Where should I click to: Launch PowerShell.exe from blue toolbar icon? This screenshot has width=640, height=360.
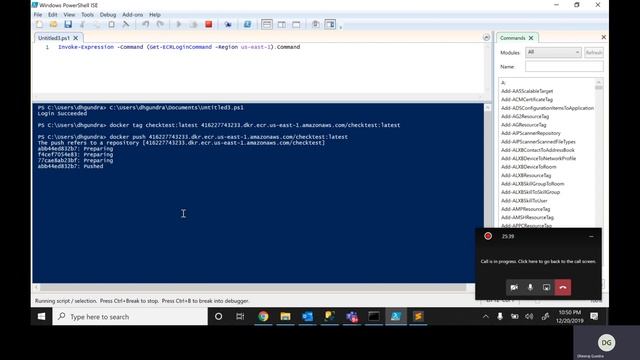tap(247, 24)
